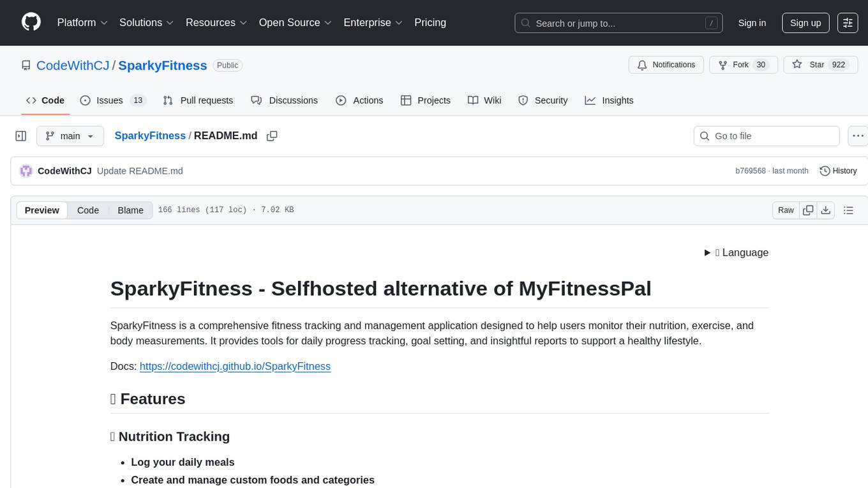Viewport: 868px width, 488px height.
Task: Expand the Platform menu
Action: click(82, 22)
